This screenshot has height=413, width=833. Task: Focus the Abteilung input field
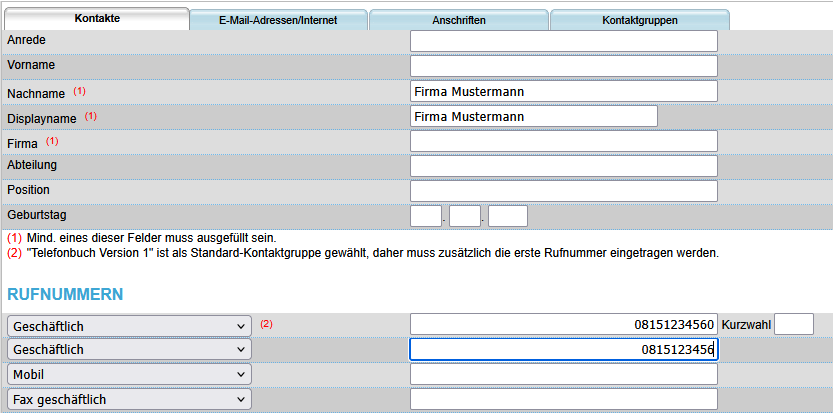point(563,166)
